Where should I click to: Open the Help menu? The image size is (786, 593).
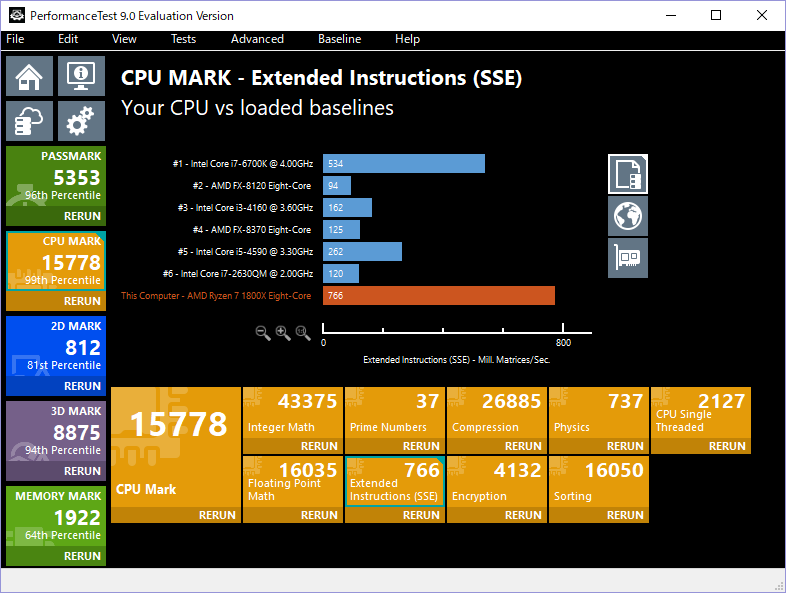[407, 39]
